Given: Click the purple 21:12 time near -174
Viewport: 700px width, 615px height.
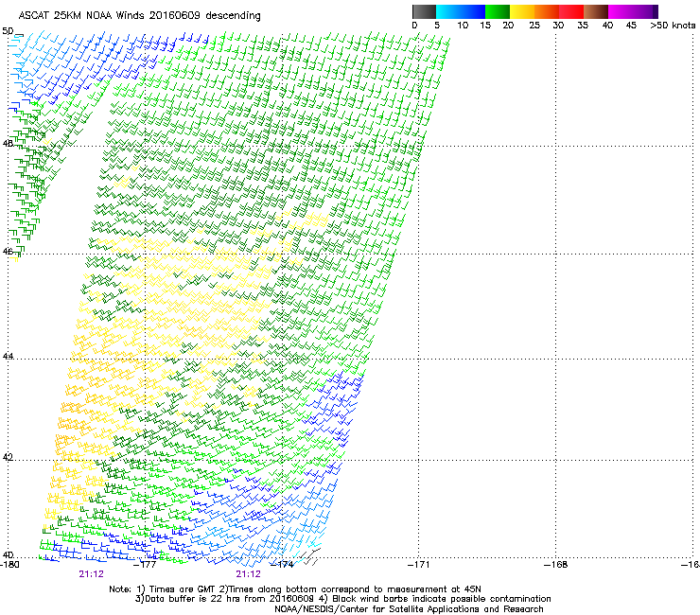Looking at the screenshot, I should [x=248, y=574].
